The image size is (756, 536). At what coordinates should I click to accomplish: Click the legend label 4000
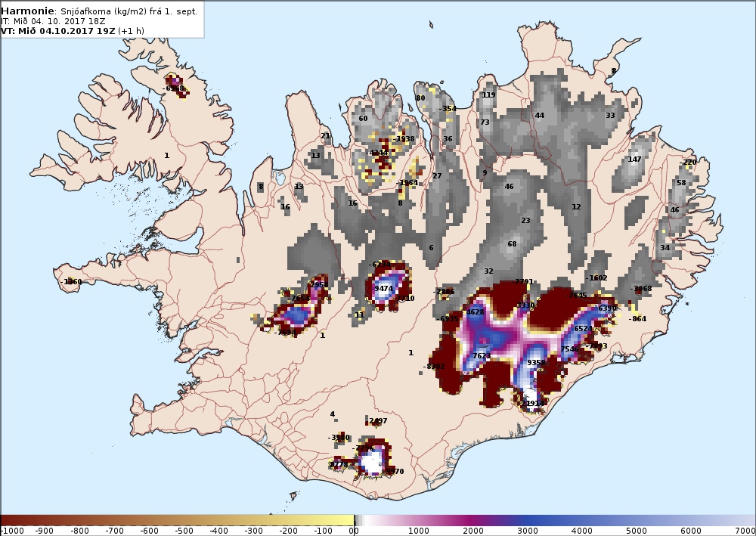582,531
